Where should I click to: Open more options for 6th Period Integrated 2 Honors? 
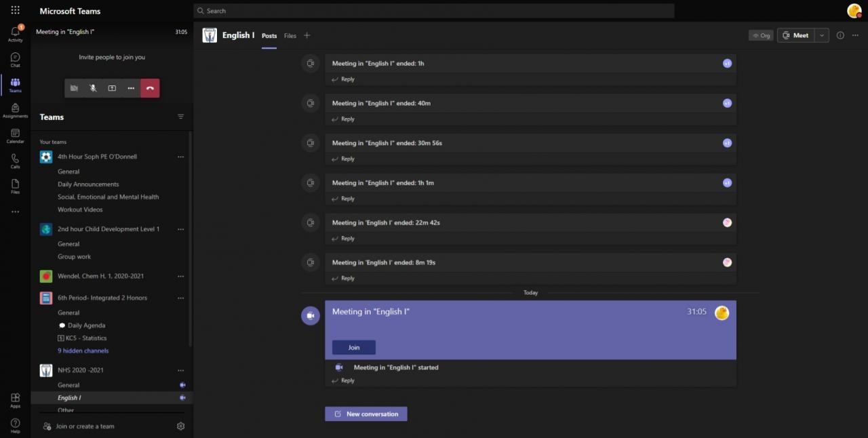click(180, 298)
